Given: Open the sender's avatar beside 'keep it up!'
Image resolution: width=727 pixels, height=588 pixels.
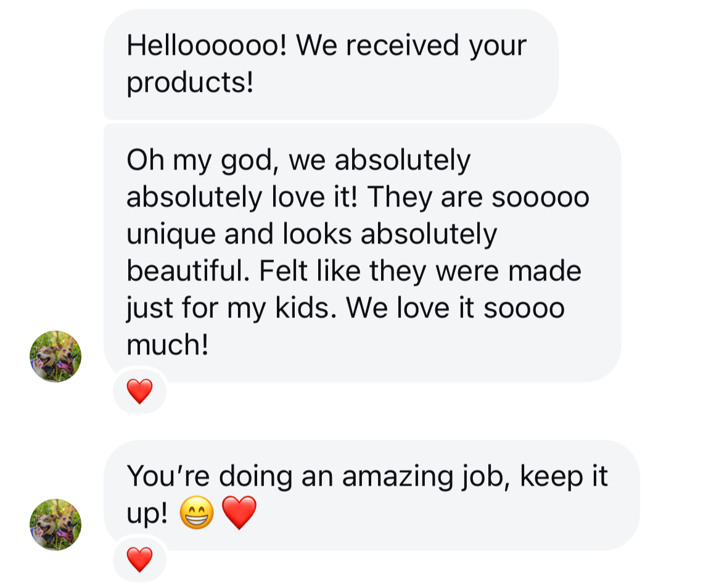Looking at the screenshot, I should tap(55, 525).
